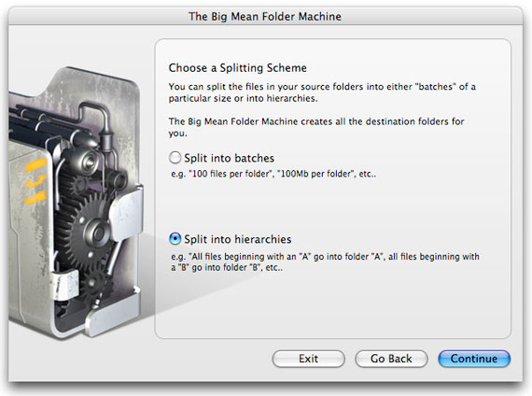Click the "Split into batches" label text
Screen dimensions: 532x396
[229, 158]
